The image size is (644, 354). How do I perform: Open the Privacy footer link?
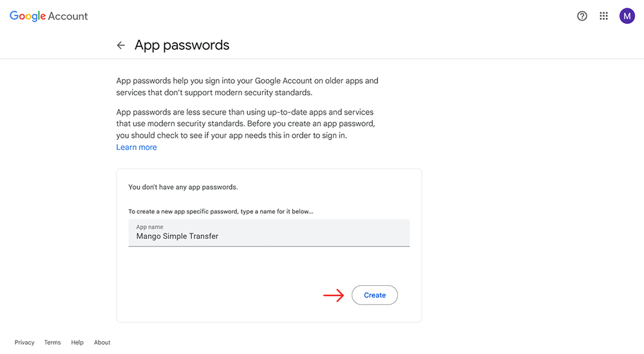point(24,342)
